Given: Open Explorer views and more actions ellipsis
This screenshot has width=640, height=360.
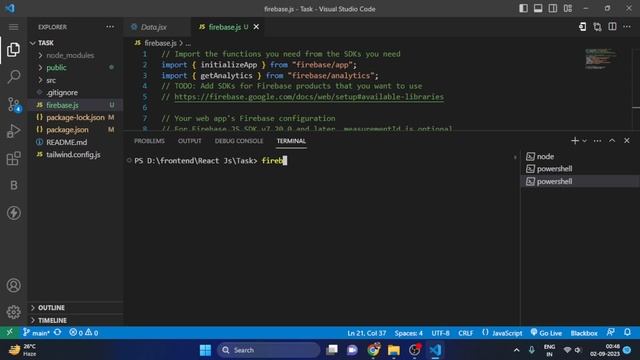Looking at the screenshot, I should (x=110, y=27).
